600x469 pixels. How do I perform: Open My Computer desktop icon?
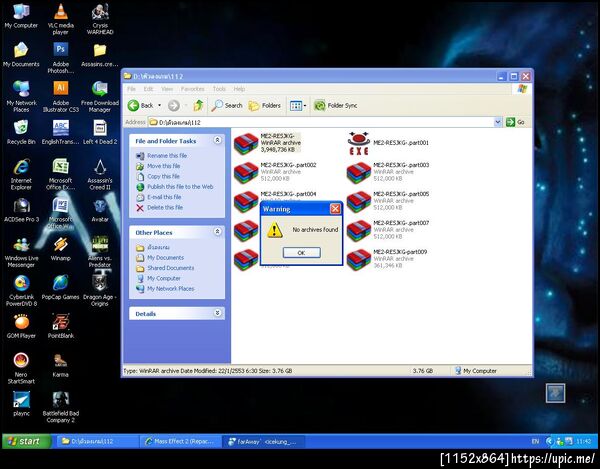pyautogui.click(x=21, y=16)
